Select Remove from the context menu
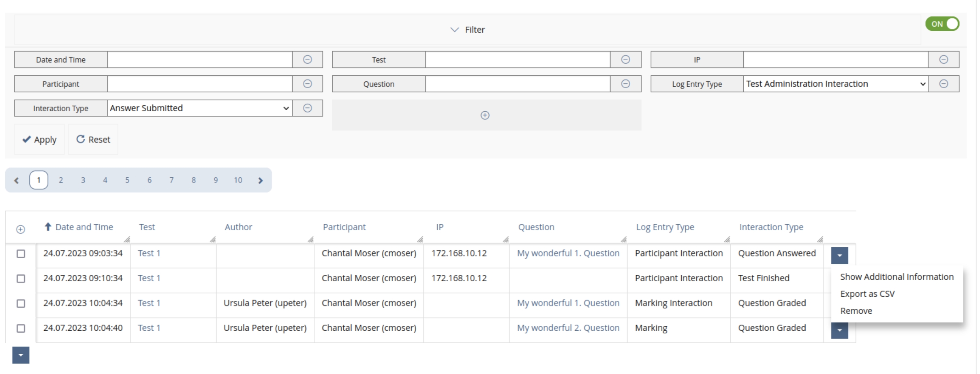 tap(856, 310)
